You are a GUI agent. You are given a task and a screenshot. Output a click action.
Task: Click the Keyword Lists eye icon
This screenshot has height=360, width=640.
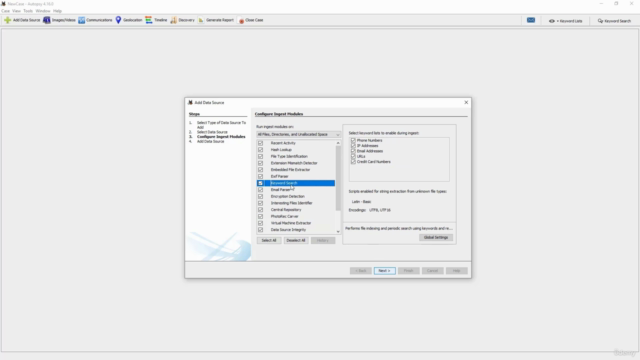pyautogui.click(x=552, y=21)
